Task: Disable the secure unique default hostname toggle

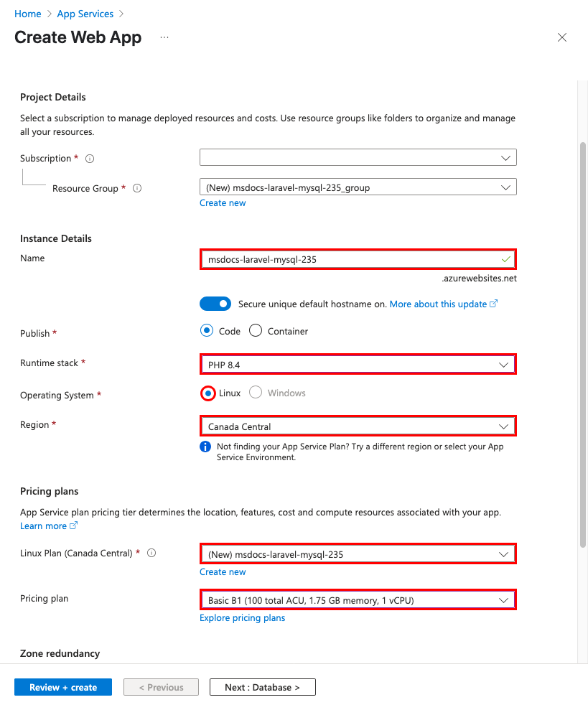Action: point(215,303)
